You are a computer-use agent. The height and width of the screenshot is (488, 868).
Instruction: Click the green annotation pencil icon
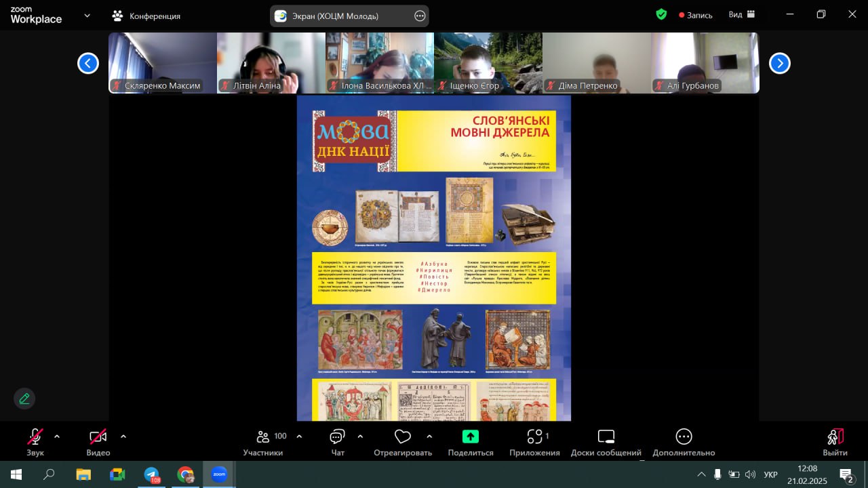24,399
